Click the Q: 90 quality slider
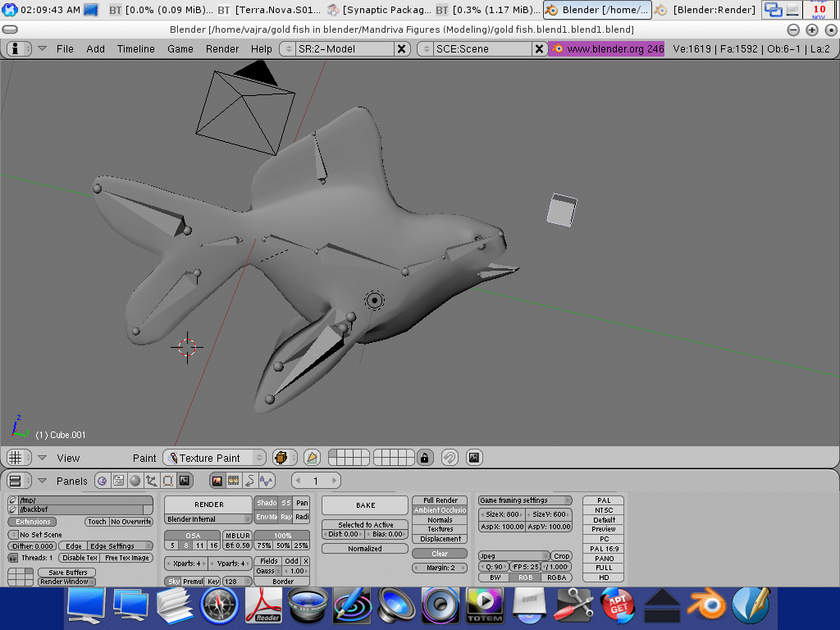Viewport: 840px width, 630px height. point(493,567)
